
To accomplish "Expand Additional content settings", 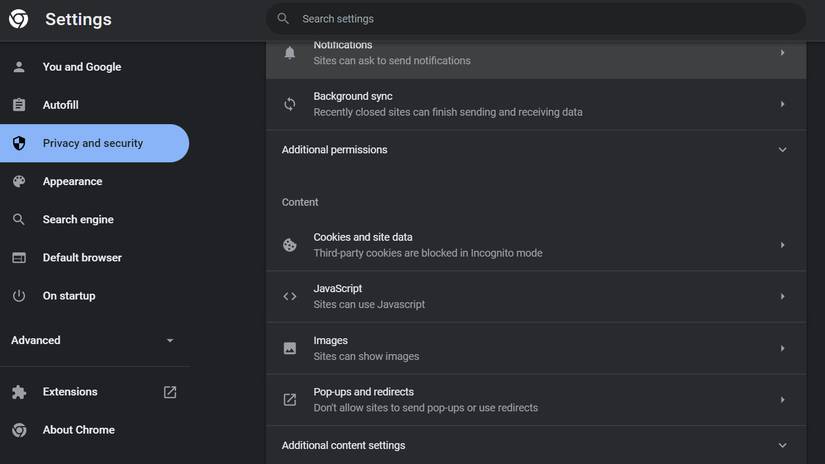I will (x=782, y=446).
